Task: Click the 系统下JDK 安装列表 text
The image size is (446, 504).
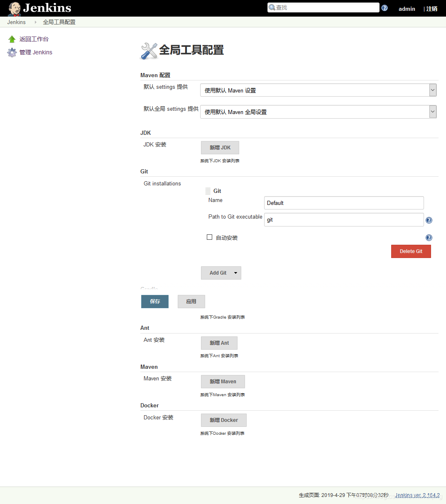Action: [x=220, y=161]
